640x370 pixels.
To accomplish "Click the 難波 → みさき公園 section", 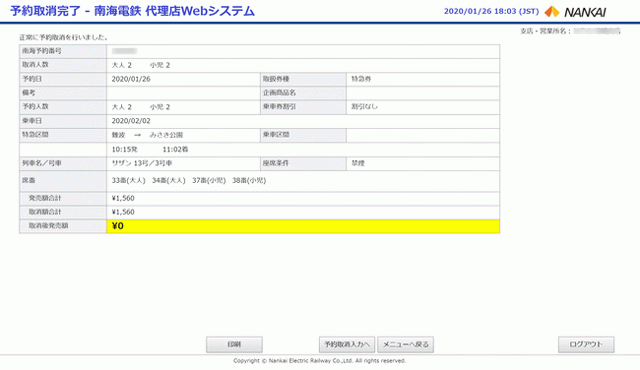I will click(x=147, y=135).
